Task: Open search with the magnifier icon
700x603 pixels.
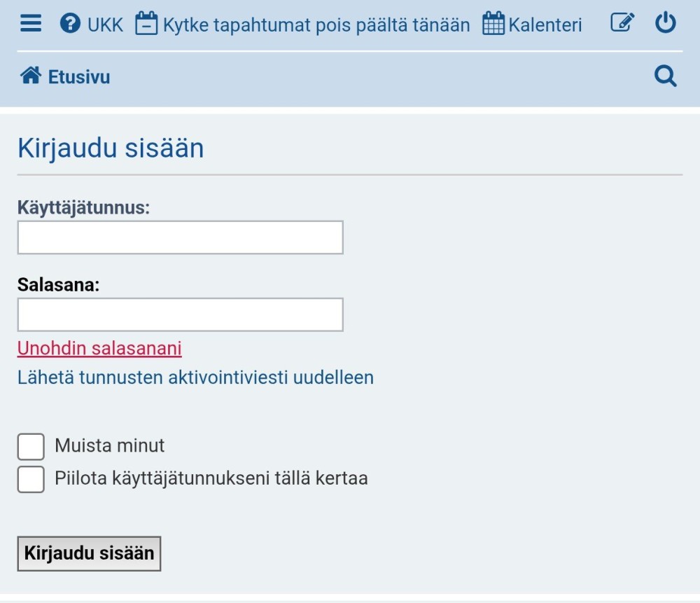Action: pyautogui.click(x=666, y=76)
